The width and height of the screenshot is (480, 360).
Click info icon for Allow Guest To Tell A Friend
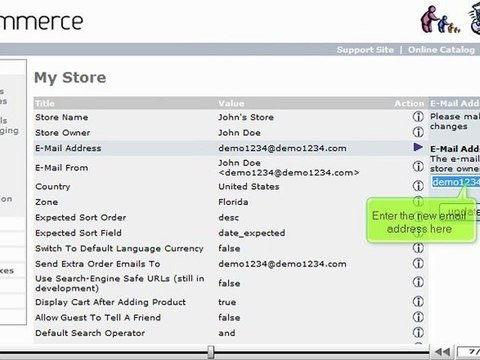(x=418, y=317)
